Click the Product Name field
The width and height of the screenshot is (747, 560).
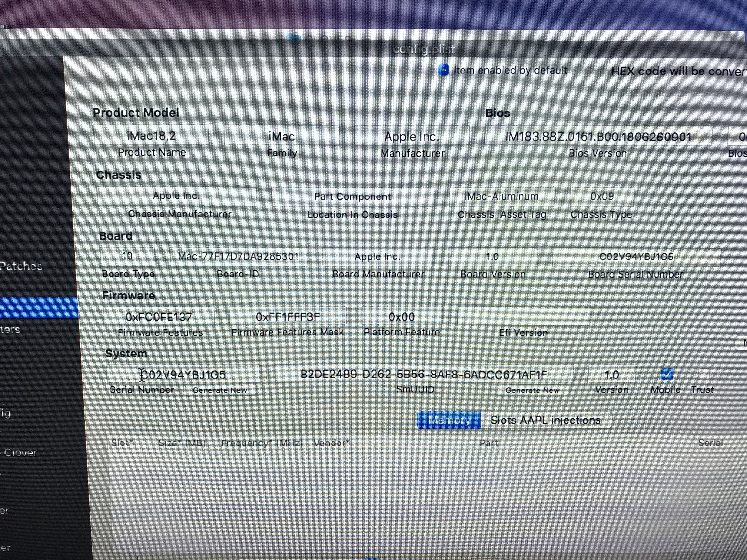pos(151,136)
